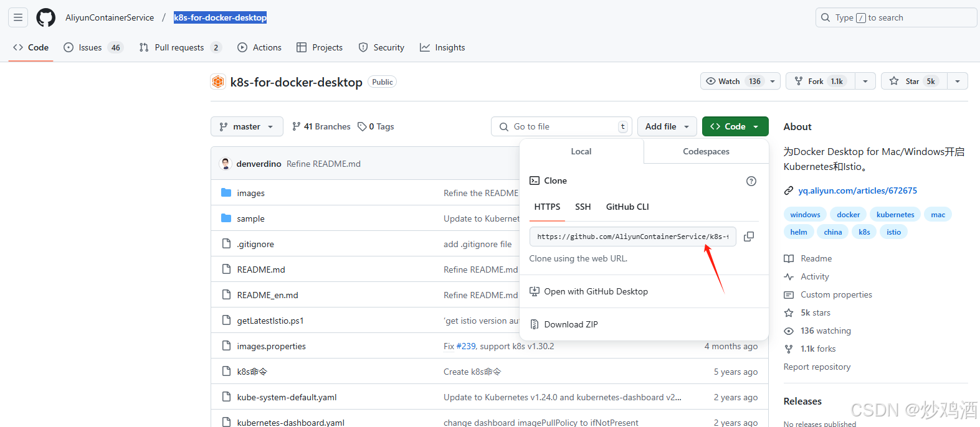This screenshot has width=980, height=427.
Task: Open Custom properties link
Action: point(828,294)
